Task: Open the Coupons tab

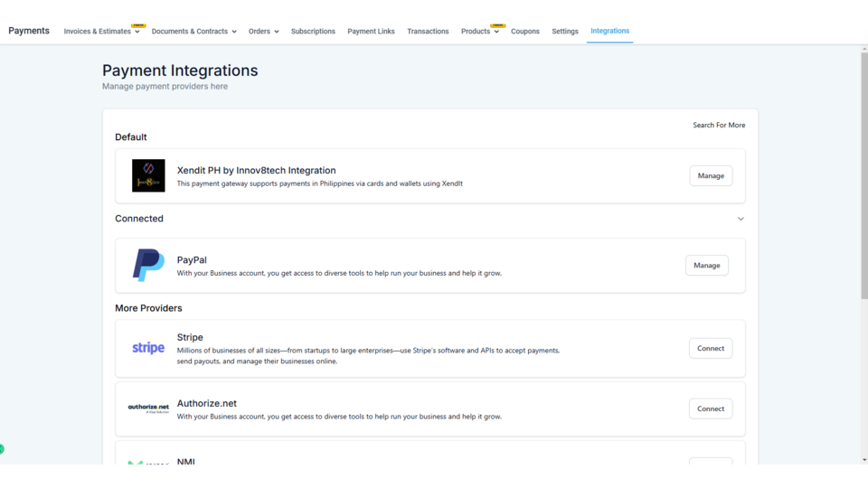Action: tap(525, 32)
